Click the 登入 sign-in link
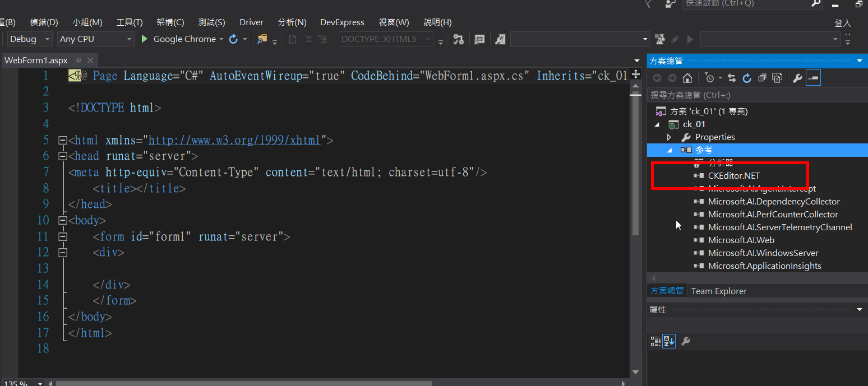 click(x=843, y=23)
